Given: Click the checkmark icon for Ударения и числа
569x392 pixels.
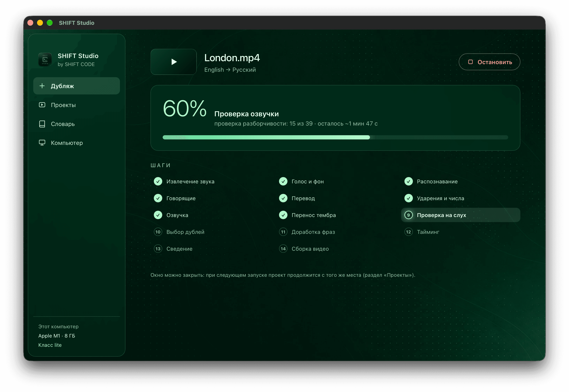Looking at the screenshot, I should [408, 198].
